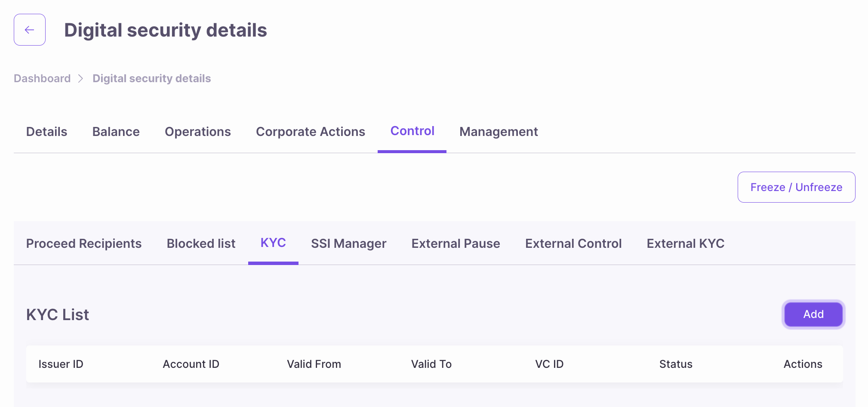Select the External KYC sub-tab
The image size is (868, 407).
tap(686, 244)
